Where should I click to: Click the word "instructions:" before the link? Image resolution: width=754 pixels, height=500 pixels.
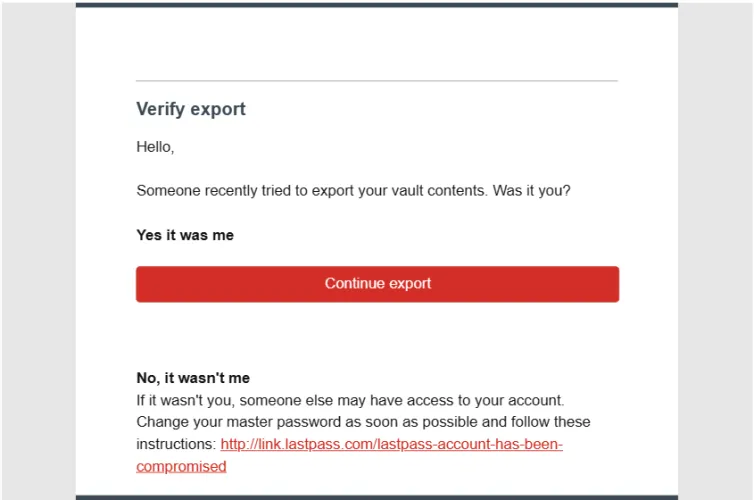(x=176, y=444)
